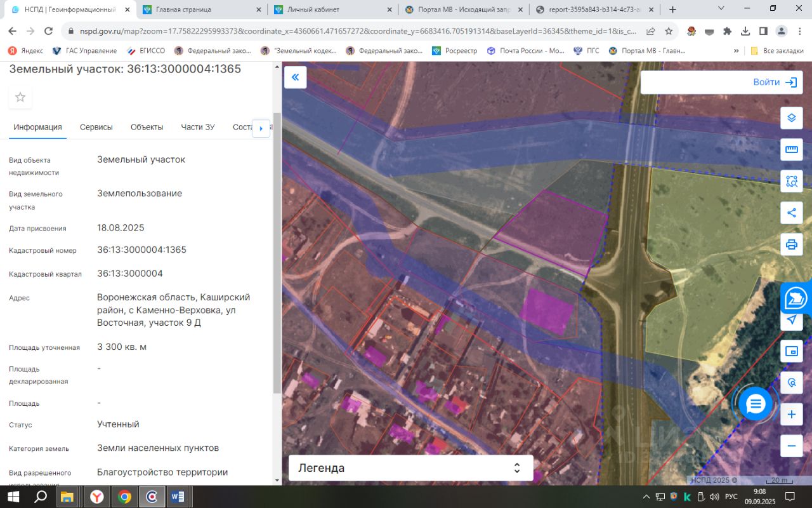Share the map via share icon

click(x=791, y=213)
